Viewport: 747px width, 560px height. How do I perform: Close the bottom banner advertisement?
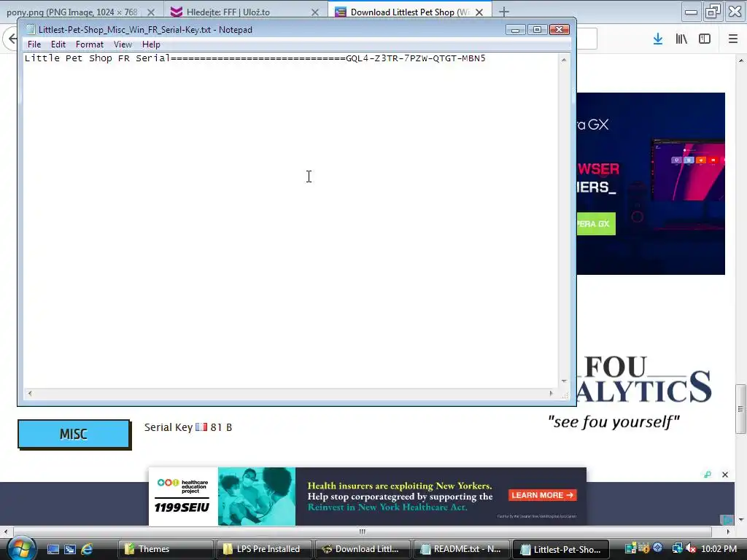pos(725,475)
